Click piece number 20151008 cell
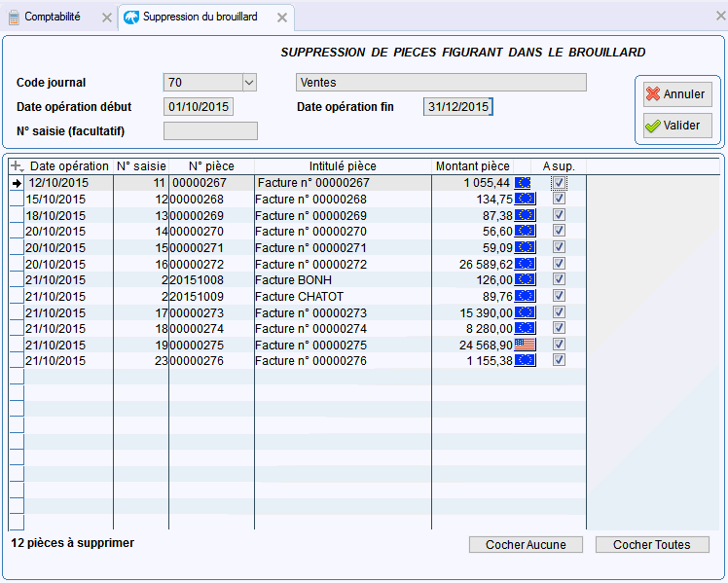 211,280
